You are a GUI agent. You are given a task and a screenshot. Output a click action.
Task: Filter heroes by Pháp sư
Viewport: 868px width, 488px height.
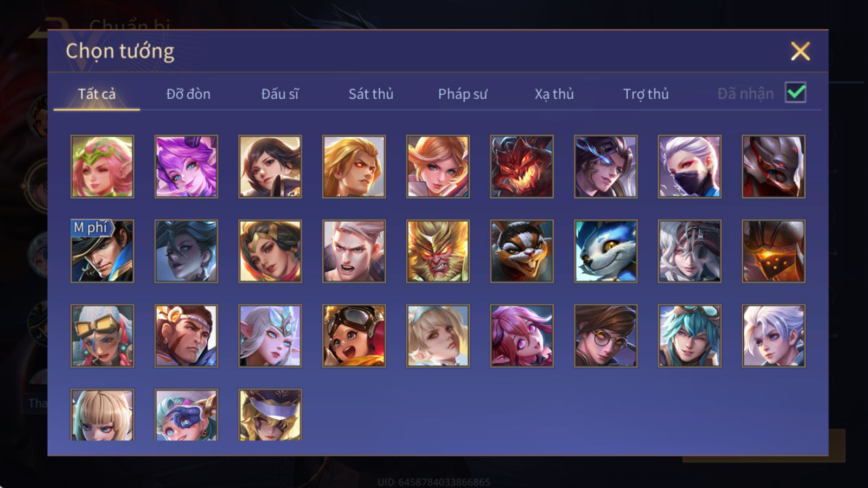pos(463,94)
